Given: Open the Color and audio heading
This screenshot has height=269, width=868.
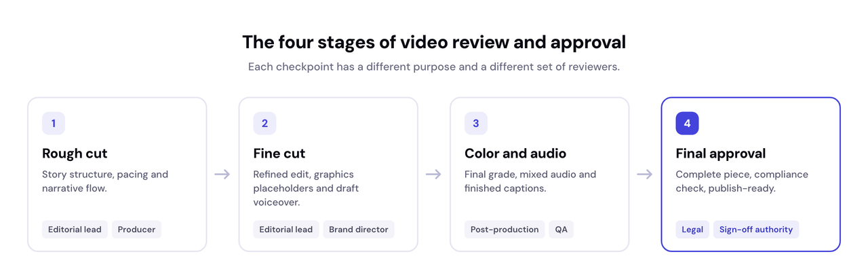Looking at the screenshot, I should [515, 154].
